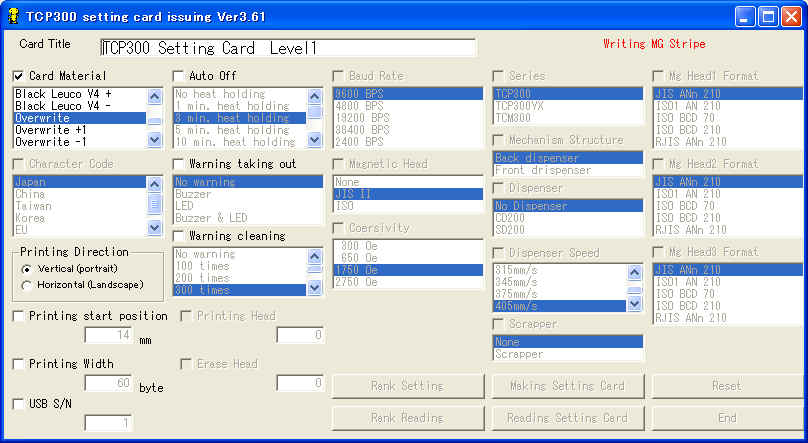This screenshot has height=443, width=808.
Task: Uncheck the Card Material checkbox
Action: (x=19, y=76)
